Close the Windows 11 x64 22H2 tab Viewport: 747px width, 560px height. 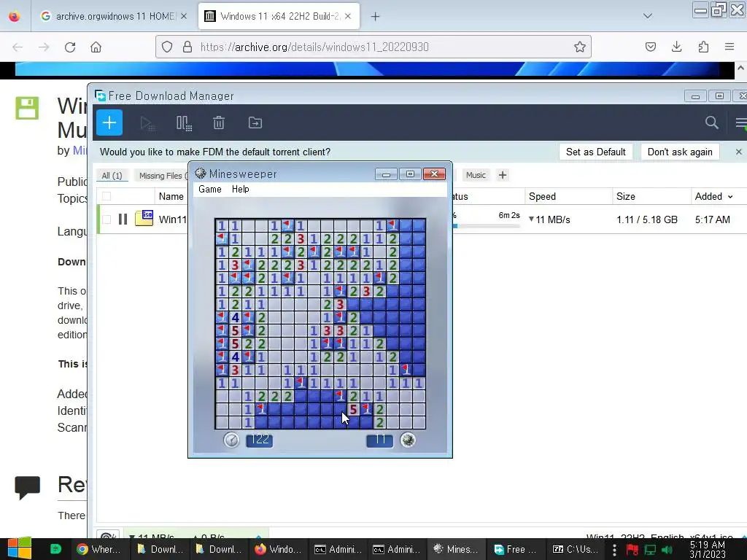pos(348,16)
